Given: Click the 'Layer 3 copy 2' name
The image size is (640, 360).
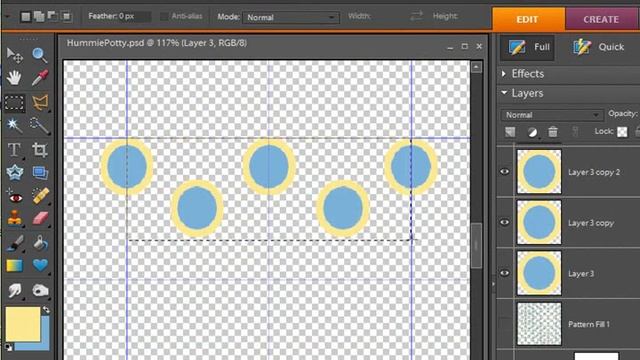Looking at the screenshot, I should [594, 172].
